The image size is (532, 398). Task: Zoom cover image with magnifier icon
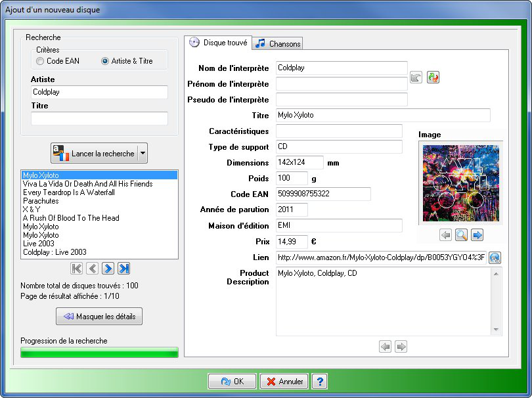pos(461,235)
